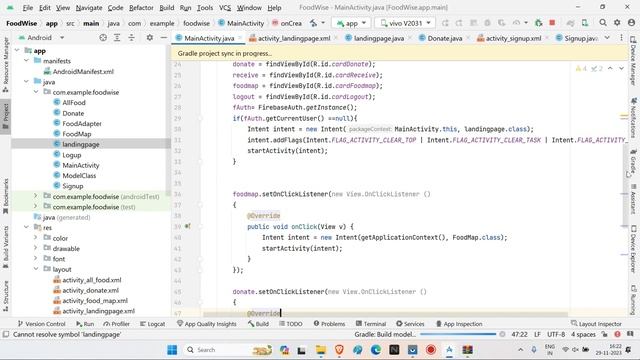Viewport: 640px width, 360px height.
Task: Click the Gradle build progress bar
Action: point(458,334)
